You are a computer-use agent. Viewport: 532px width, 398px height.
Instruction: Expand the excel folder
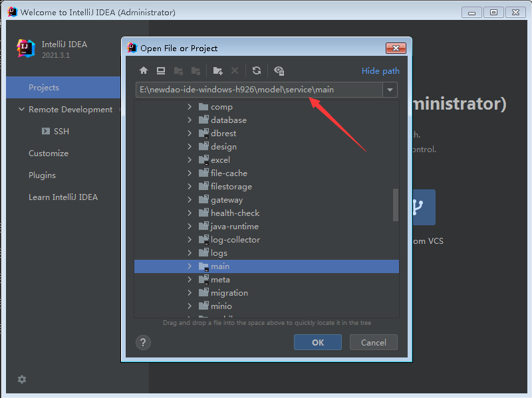(190, 160)
